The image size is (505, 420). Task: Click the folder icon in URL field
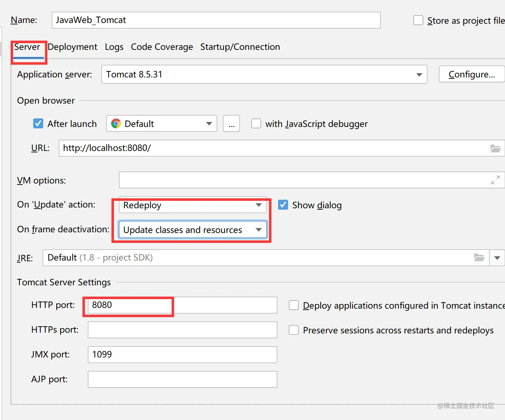pos(495,148)
